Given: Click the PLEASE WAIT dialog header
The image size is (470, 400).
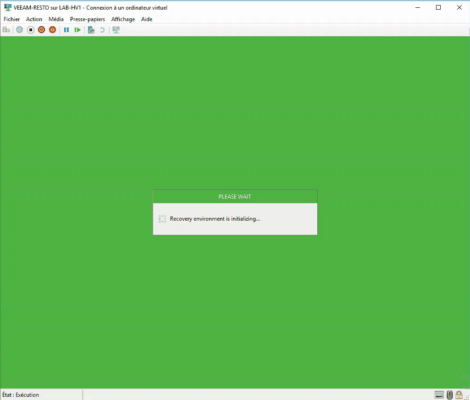Looking at the screenshot, I should tap(235, 197).
